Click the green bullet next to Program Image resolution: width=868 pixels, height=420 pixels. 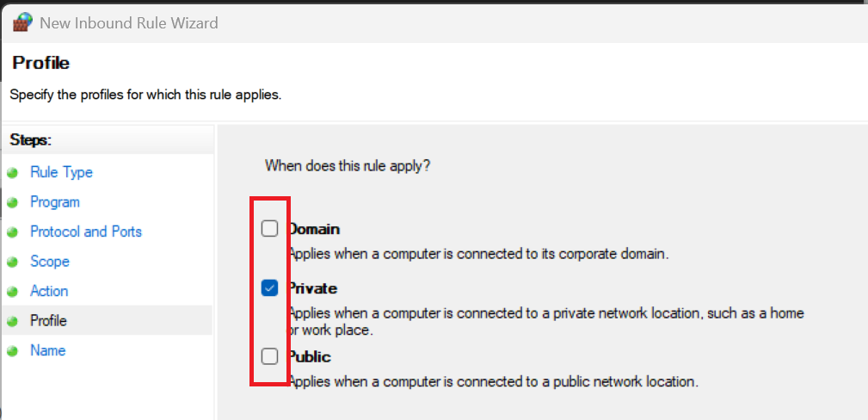pyautogui.click(x=12, y=203)
